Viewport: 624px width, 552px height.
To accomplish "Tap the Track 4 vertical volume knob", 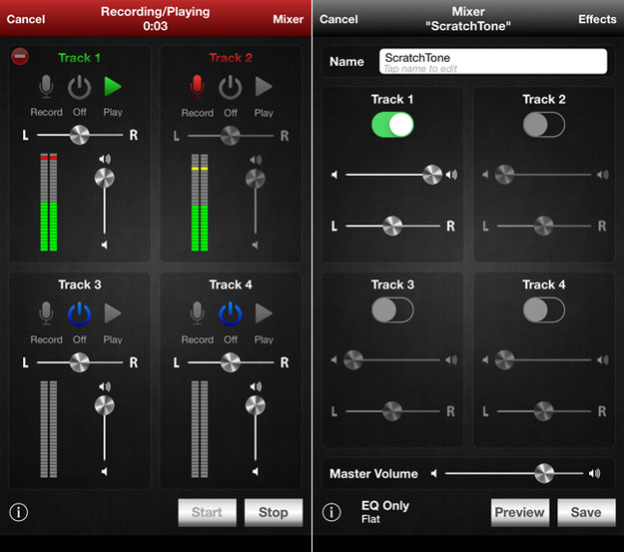I will click(x=255, y=405).
